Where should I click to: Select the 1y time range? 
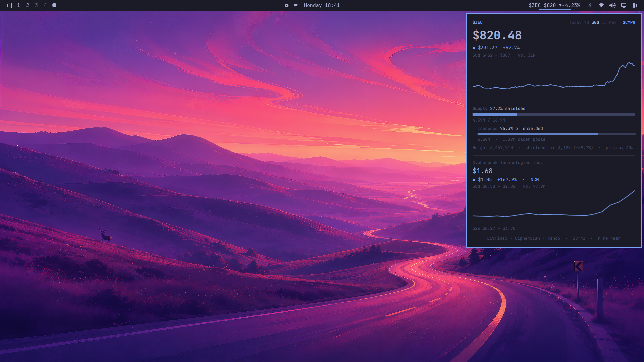604,22
